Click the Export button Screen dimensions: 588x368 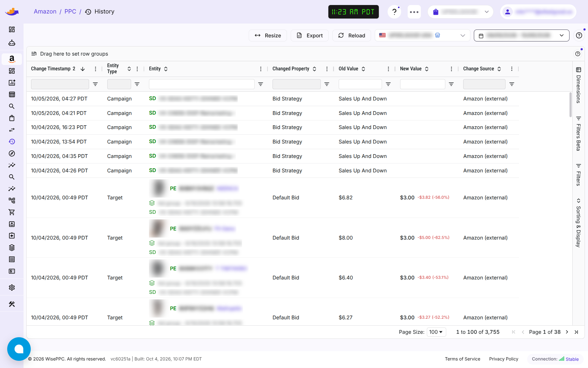point(310,35)
